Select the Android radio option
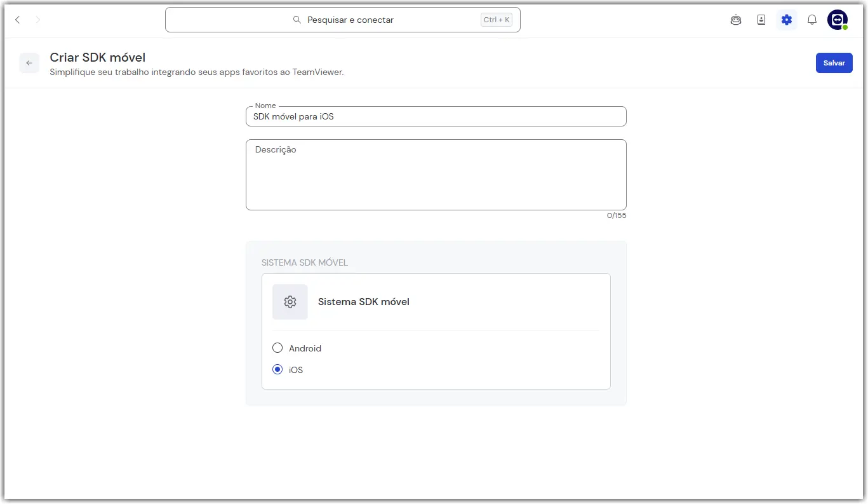The height and width of the screenshot is (504, 868). tap(277, 348)
